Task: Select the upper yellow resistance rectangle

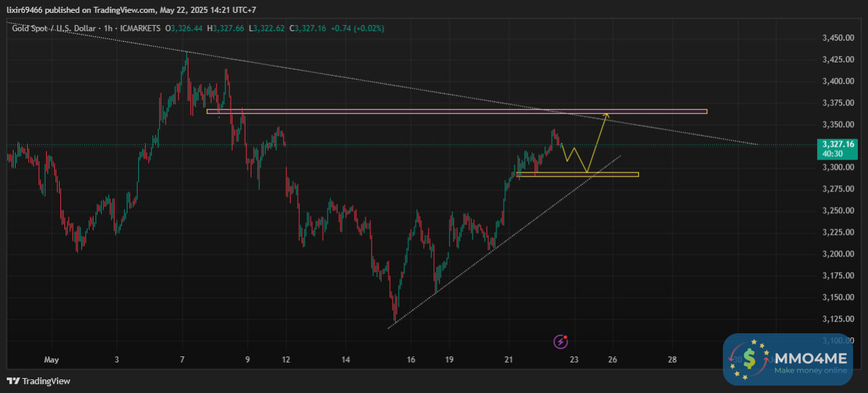Action: (x=456, y=111)
